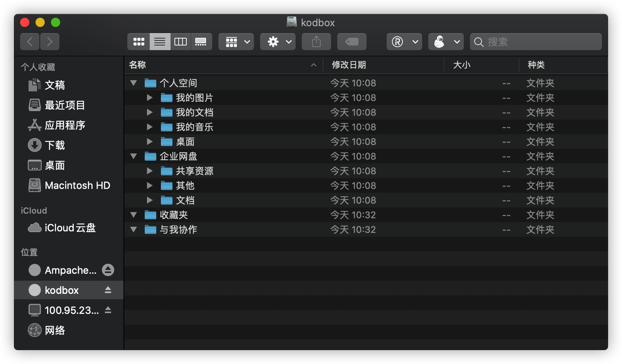The height and width of the screenshot is (364, 622).
Task: Select the 个人空间 folder row
Action: coord(366,83)
